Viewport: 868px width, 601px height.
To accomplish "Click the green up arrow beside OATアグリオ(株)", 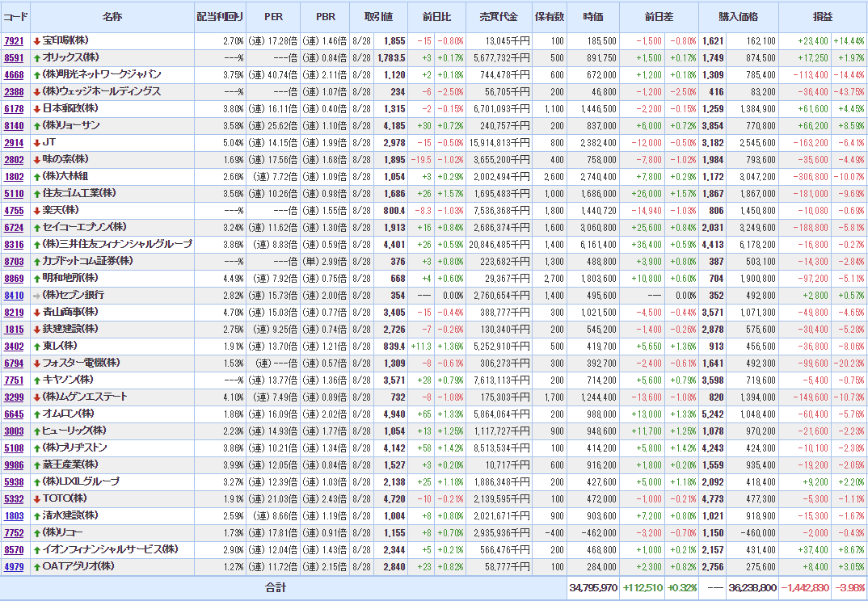I will tap(37, 566).
